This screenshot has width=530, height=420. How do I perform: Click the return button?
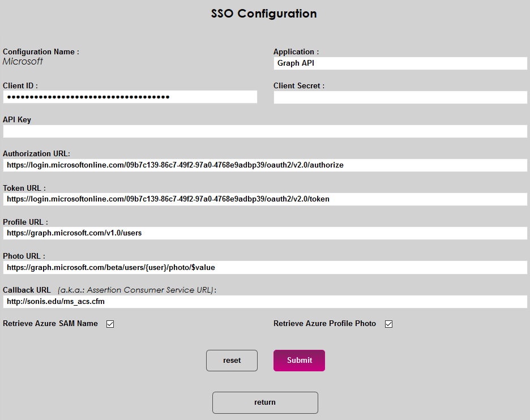[x=265, y=402]
